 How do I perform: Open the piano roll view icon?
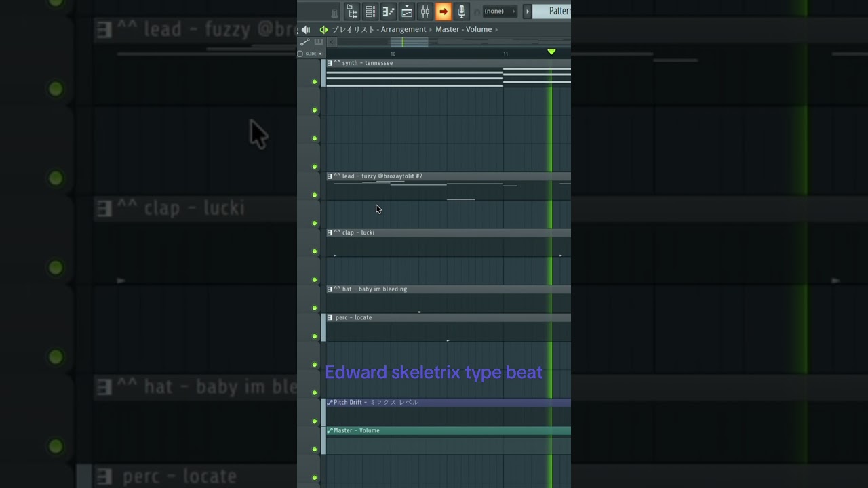point(389,12)
